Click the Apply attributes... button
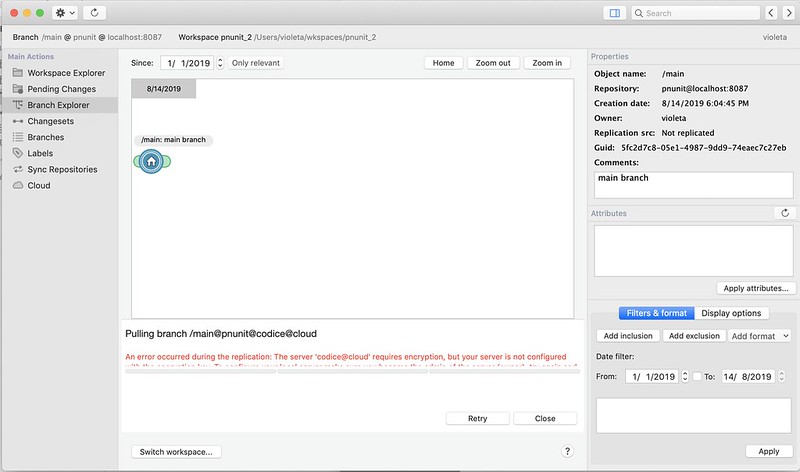Screen dimensions: 800x472 point(756,288)
